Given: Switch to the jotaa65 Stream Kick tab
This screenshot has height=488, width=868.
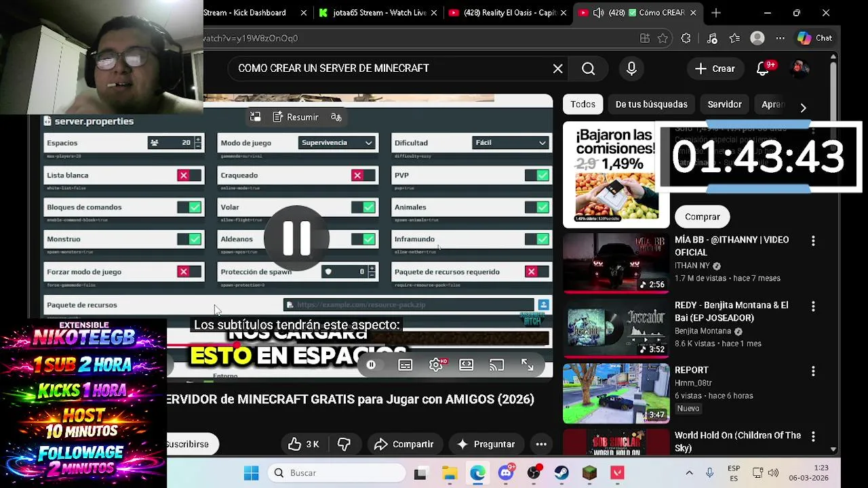Looking at the screenshot, I should tap(377, 13).
